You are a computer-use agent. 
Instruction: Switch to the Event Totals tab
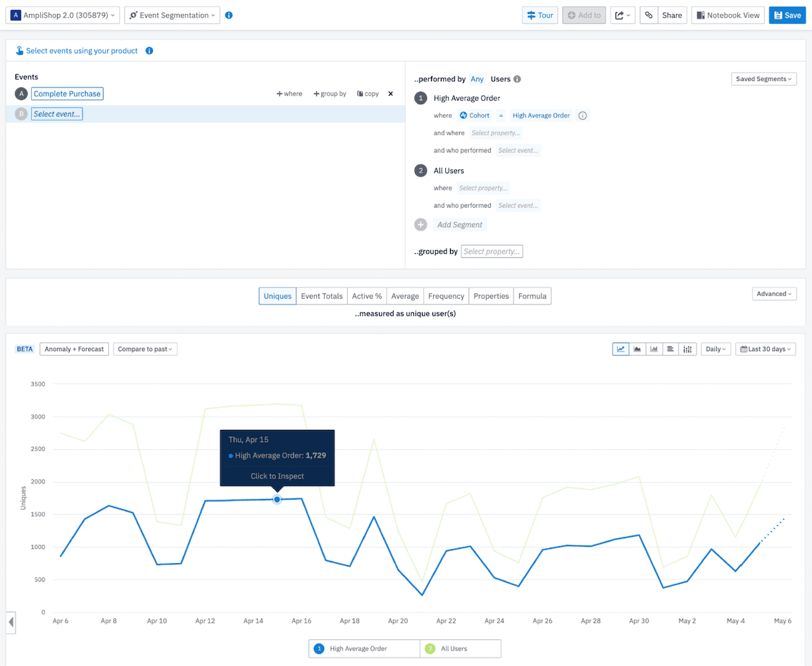[322, 296]
